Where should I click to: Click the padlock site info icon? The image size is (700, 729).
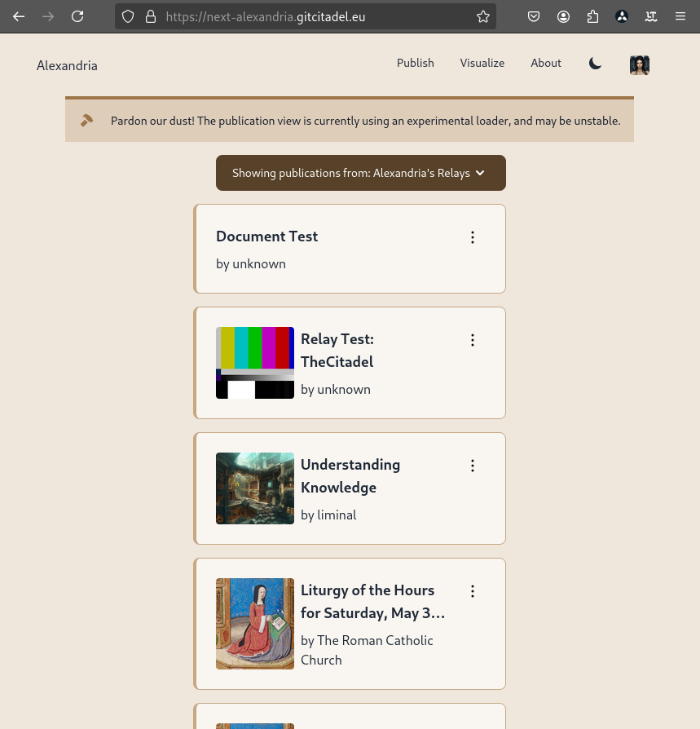[x=151, y=17]
